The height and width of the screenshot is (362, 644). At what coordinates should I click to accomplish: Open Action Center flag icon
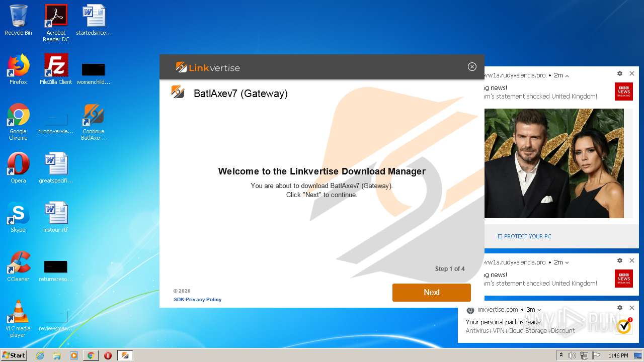596,355
